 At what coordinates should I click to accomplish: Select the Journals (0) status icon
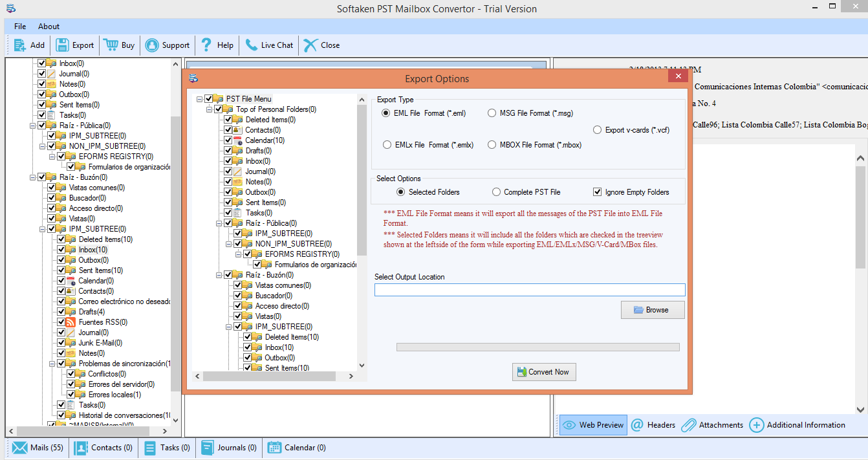click(207, 448)
